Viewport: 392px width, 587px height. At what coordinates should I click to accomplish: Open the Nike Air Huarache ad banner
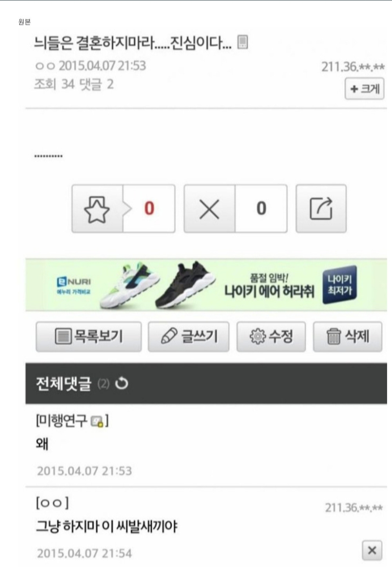(206, 285)
